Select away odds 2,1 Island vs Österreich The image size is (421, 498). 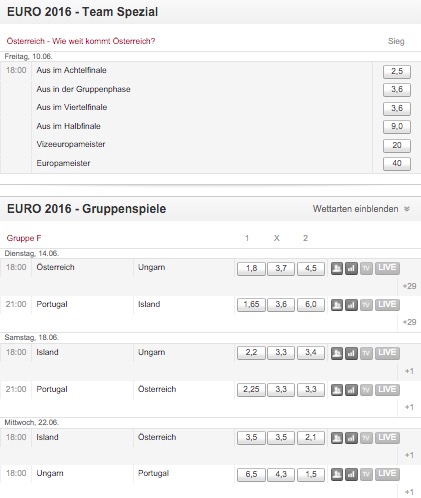311,438
